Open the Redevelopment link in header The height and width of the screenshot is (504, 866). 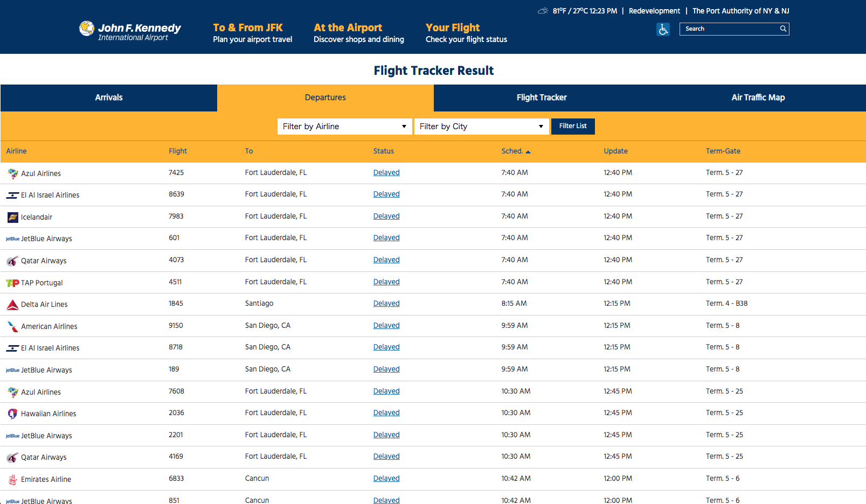654,11
